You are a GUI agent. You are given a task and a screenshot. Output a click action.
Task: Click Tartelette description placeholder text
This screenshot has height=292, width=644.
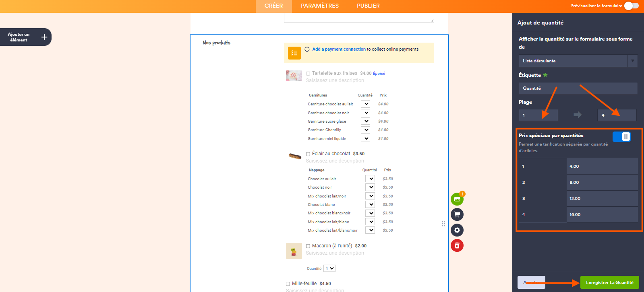[335, 80]
